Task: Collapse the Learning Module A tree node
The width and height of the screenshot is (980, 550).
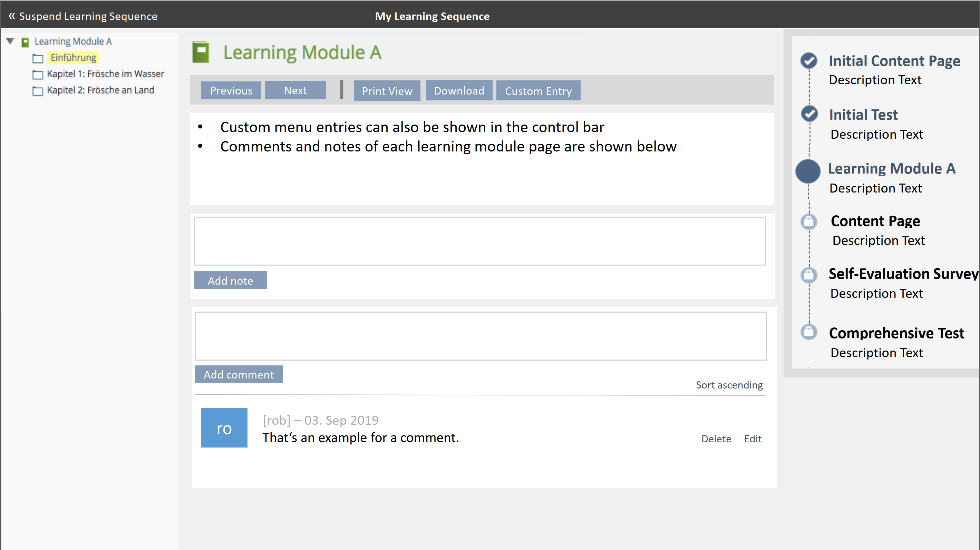Action: [10, 41]
